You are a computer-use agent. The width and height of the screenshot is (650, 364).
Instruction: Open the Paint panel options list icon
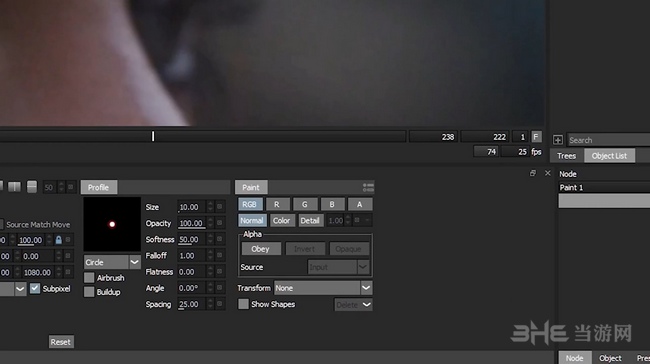[x=368, y=187]
